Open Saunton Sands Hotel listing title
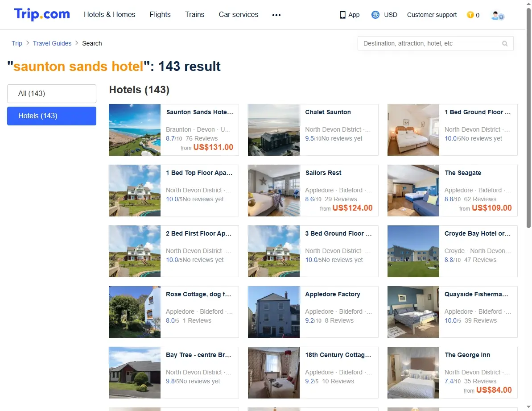 pos(199,112)
